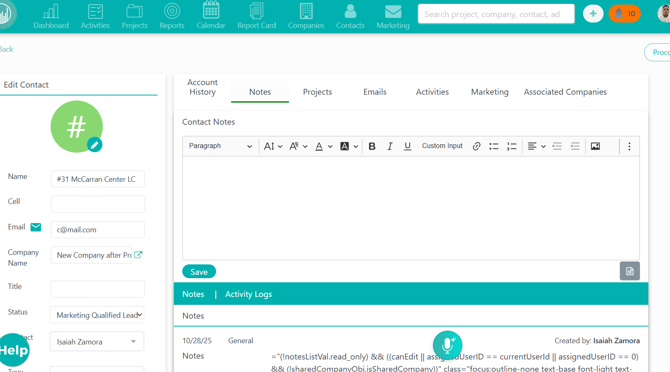This screenshot has height=372, width=670.
Task: Insert a link in the note
Action: click(x=476, y=146)
